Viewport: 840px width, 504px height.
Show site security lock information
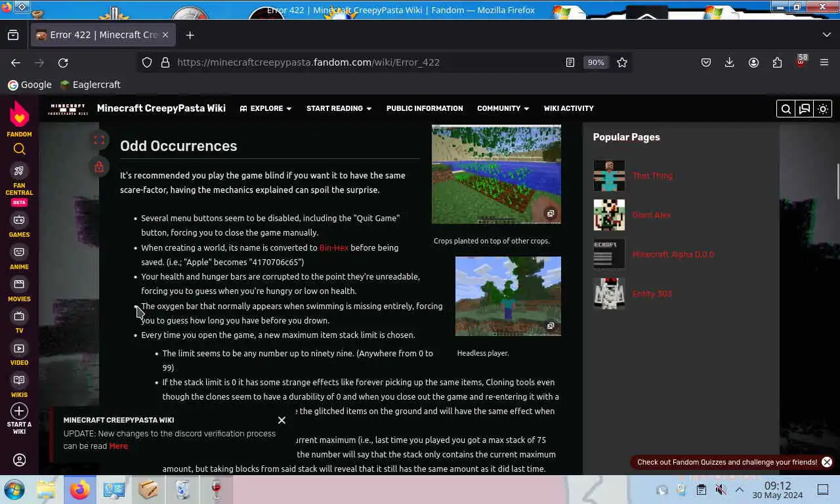click(165, 62)
